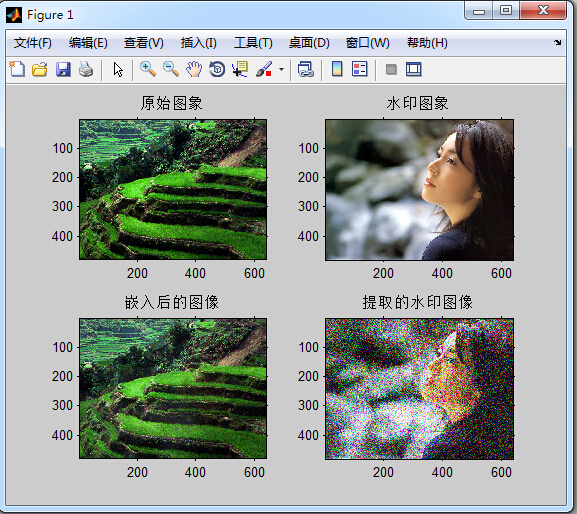Select the Pan hand tool
This screenshot has height=514, width=577.
[x=194, y=69]
